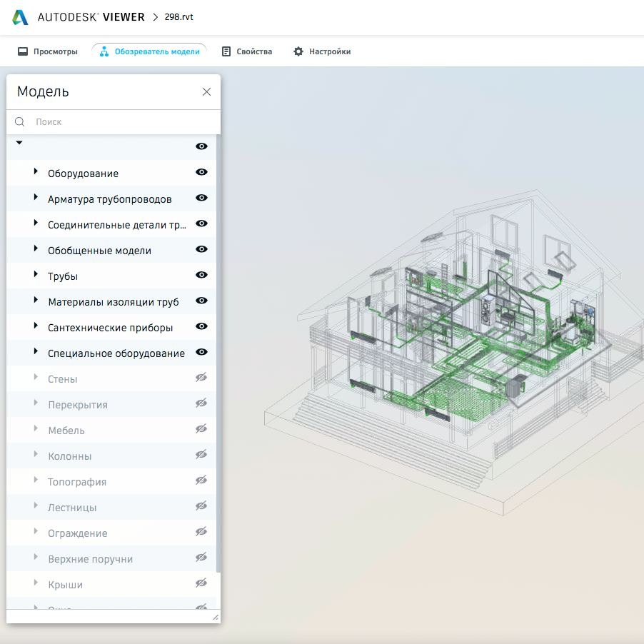Expand the Обобщенные модели node

36,249
